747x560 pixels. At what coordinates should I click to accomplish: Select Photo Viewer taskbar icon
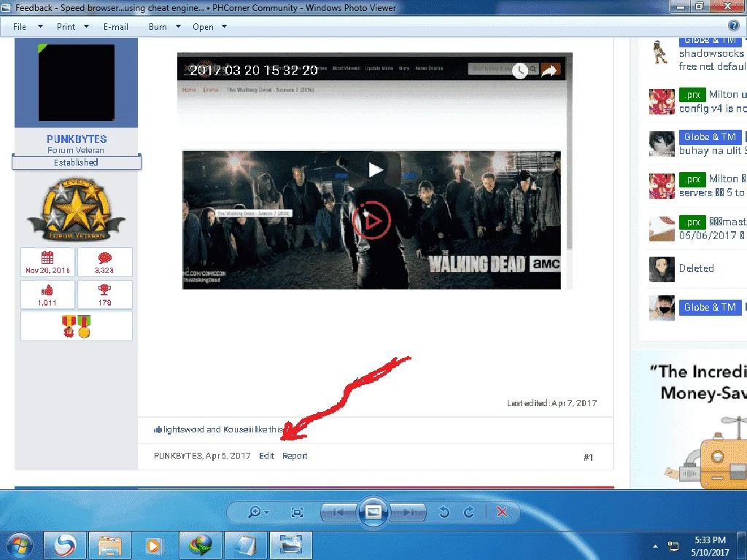(x=290, y=545)
